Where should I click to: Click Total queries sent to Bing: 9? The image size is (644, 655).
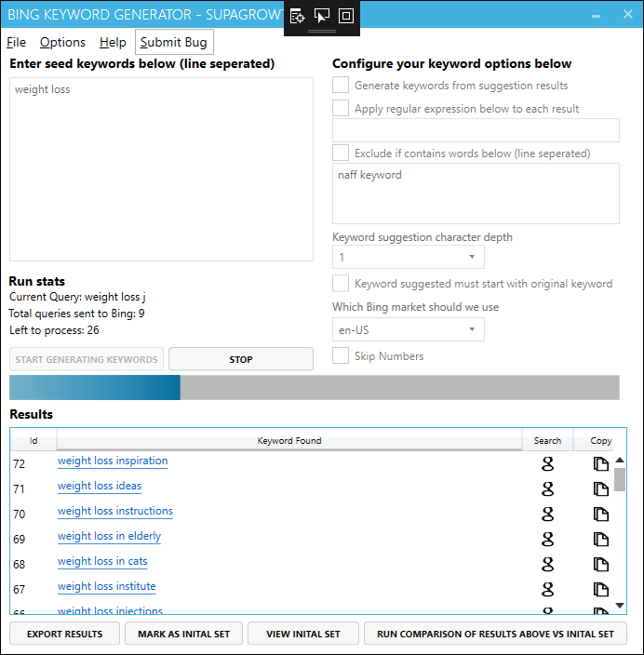pos(77,314)
